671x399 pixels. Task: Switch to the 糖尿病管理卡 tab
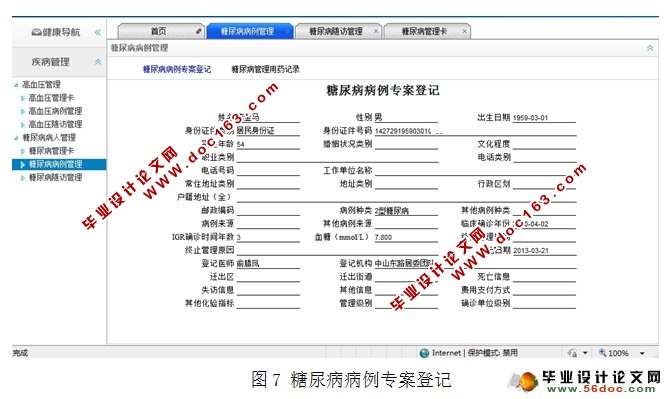[x=424, y=31]
